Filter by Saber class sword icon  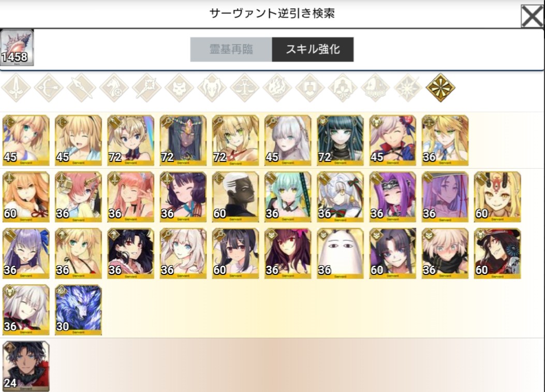pyautogui.click(x=17, y=88)
